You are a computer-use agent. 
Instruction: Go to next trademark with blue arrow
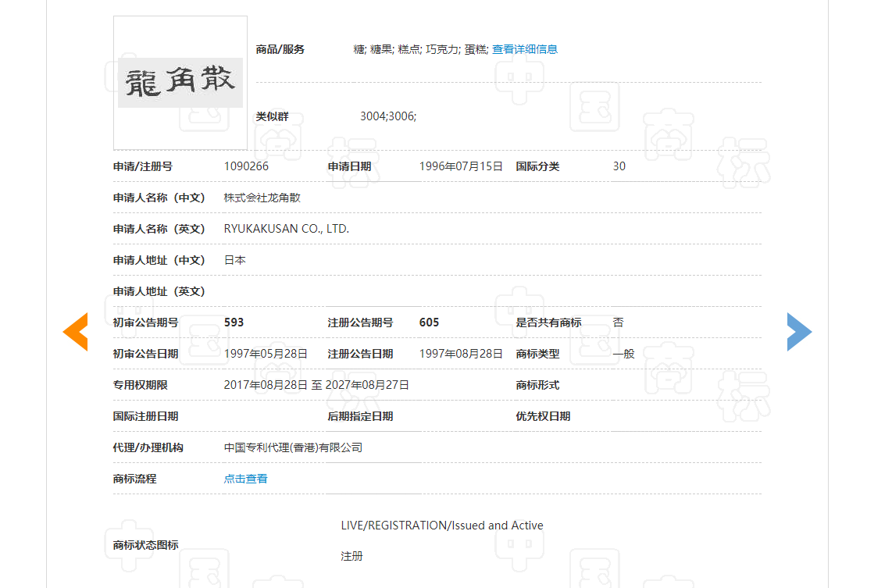(799, 332)
